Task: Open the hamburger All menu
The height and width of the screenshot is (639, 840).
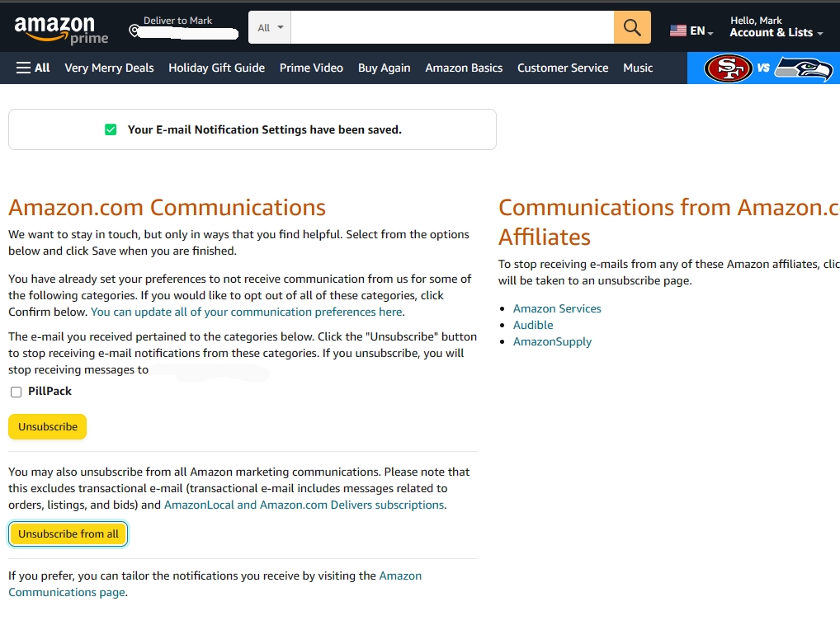Action: (x=33, y=68)
